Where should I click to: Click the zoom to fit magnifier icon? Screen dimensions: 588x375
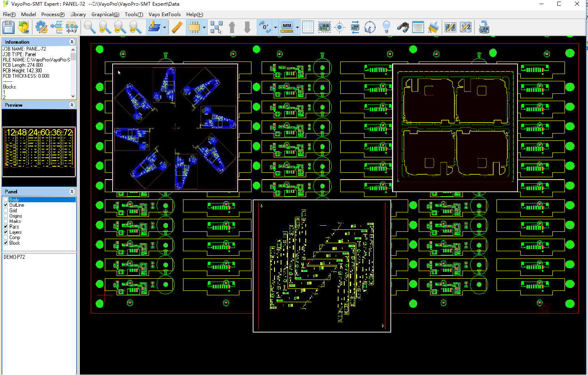click(x=135, y=28)
